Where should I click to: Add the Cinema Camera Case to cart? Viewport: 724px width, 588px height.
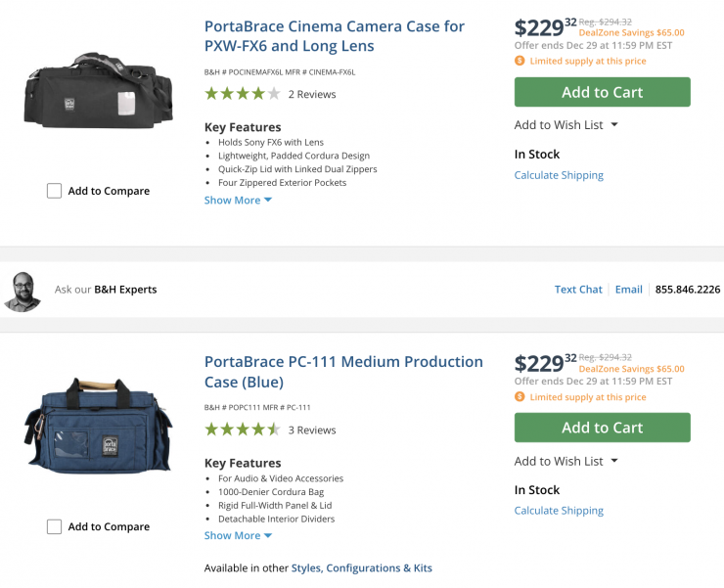(x=602, y=92)
